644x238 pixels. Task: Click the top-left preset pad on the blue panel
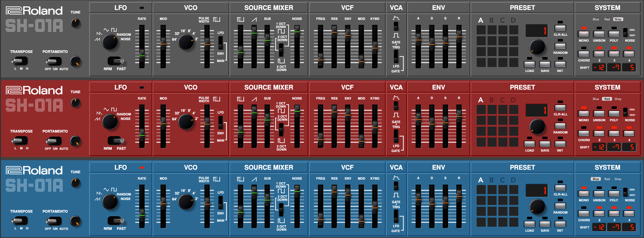[x=481, y=190]
